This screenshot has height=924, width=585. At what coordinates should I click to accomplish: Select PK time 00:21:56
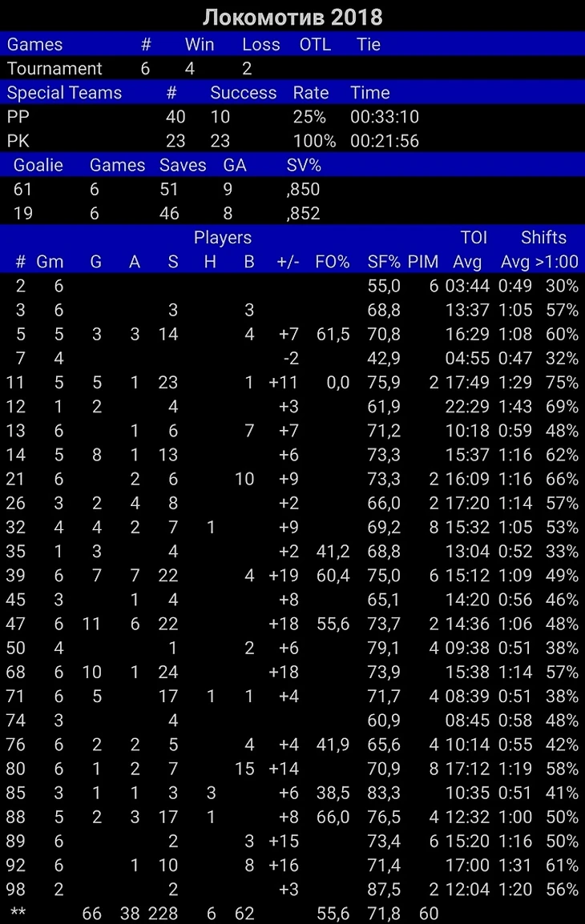pyautogui.click(x=385, y=141)
